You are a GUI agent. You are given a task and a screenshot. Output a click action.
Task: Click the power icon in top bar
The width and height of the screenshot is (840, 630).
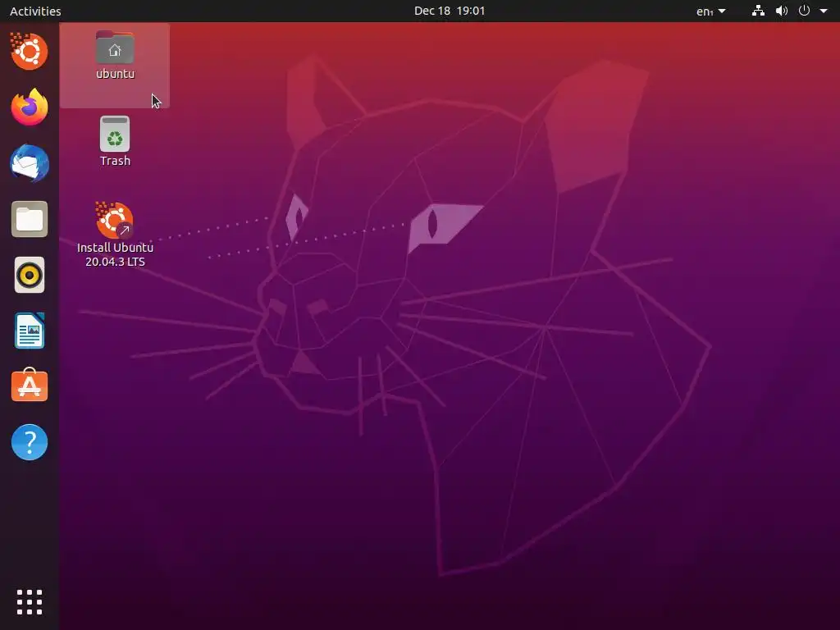click(804, 11)
